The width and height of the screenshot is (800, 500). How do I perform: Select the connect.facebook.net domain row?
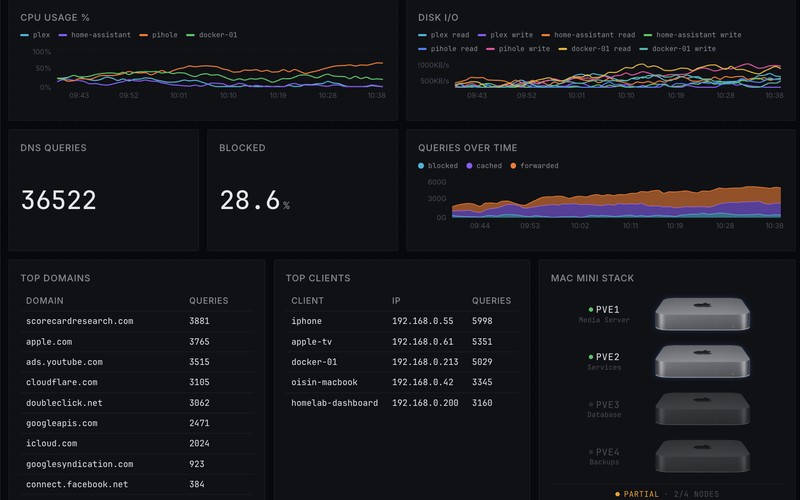[137, 484]
